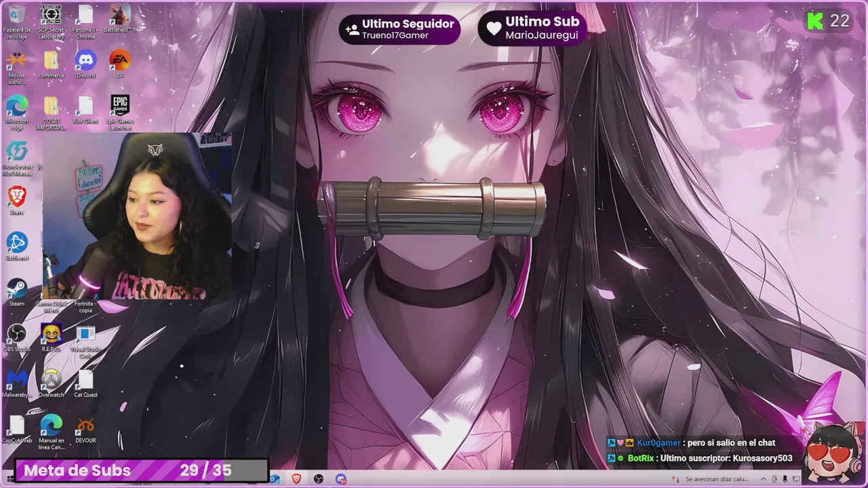Launch the Brave browser desktop shortcut
Image resolution: width=868 pixels, height=488 pixels.
coord(17,201)
